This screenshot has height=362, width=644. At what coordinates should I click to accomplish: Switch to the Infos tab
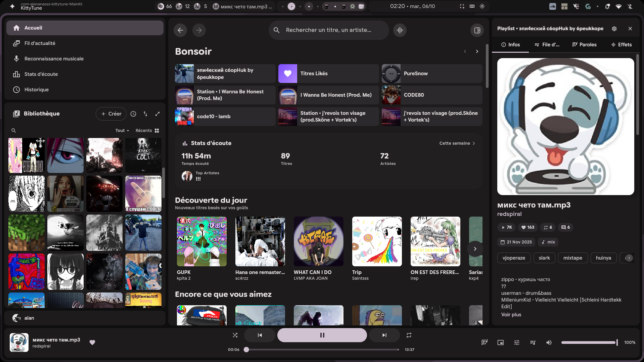(510, 45)
